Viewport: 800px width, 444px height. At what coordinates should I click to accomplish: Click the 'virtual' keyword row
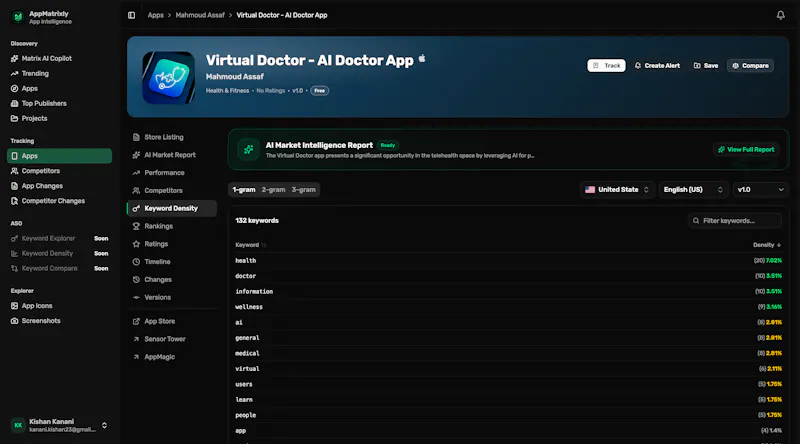click(508, 368)
